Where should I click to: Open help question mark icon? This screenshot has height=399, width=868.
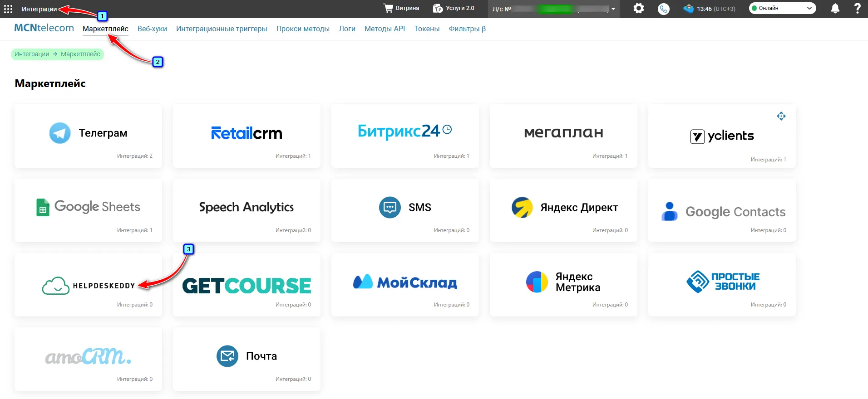click(x=857, y=8)
